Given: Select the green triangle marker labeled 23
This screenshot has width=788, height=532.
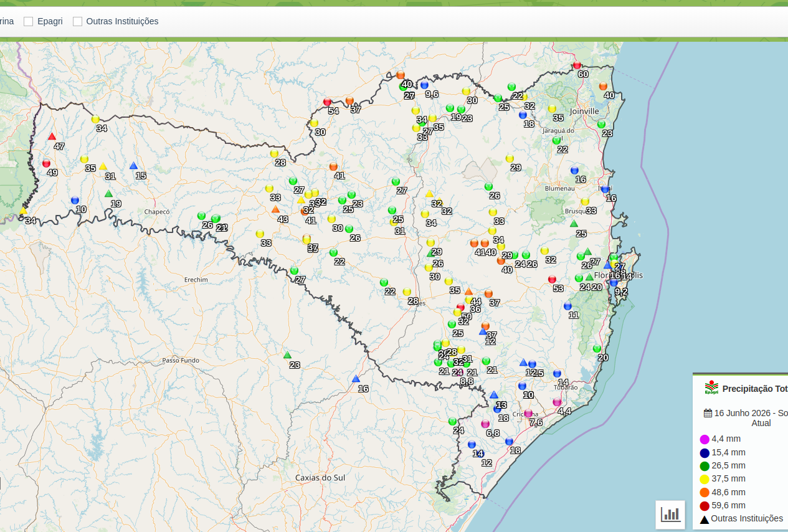Looking at the screenshot, I should click(287, 355).
